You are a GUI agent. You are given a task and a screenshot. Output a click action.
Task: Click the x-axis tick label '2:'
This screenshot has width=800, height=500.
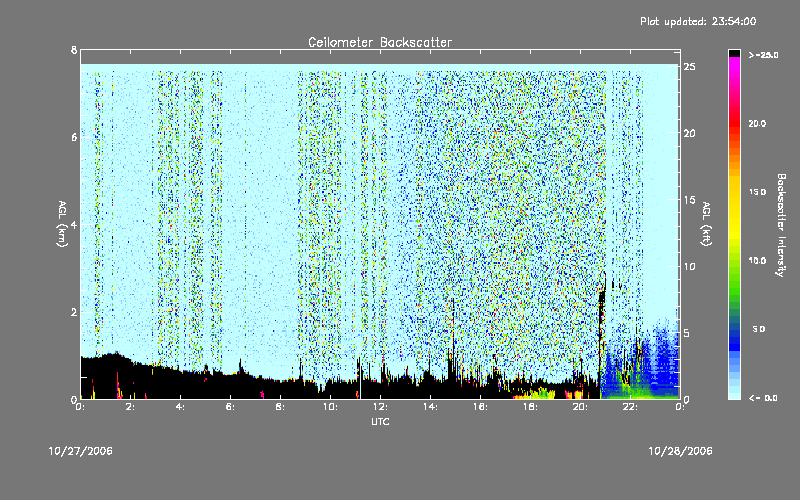click(x=130, y=407)
